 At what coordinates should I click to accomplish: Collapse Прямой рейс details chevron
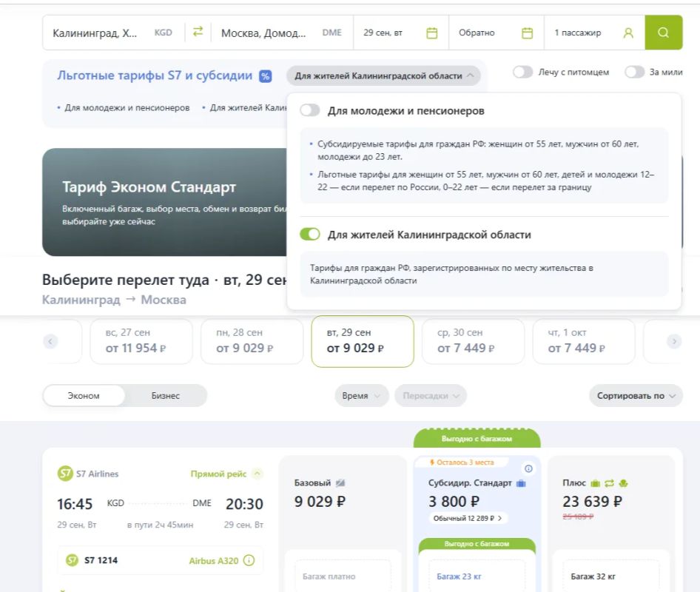point(258,474)
